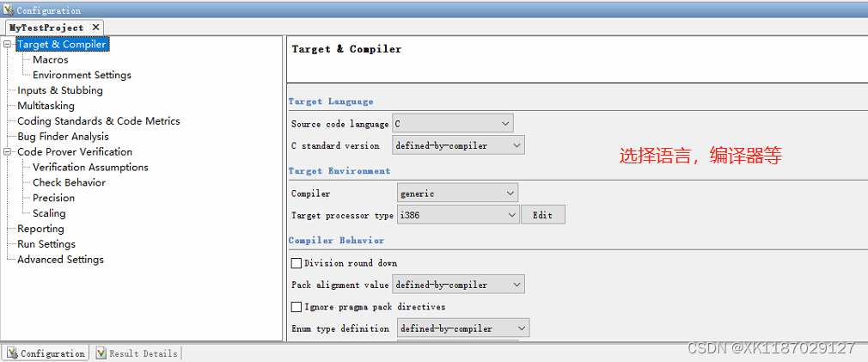Open the Target processor type dropdown
Screen dimensions: 868x362
coord(458,215)
